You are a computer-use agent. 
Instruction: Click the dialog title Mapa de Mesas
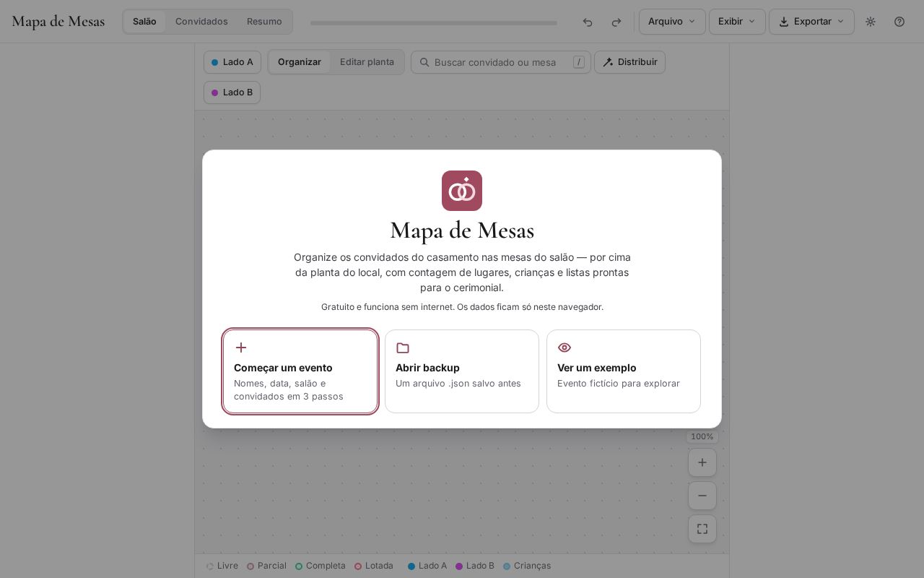462,230
